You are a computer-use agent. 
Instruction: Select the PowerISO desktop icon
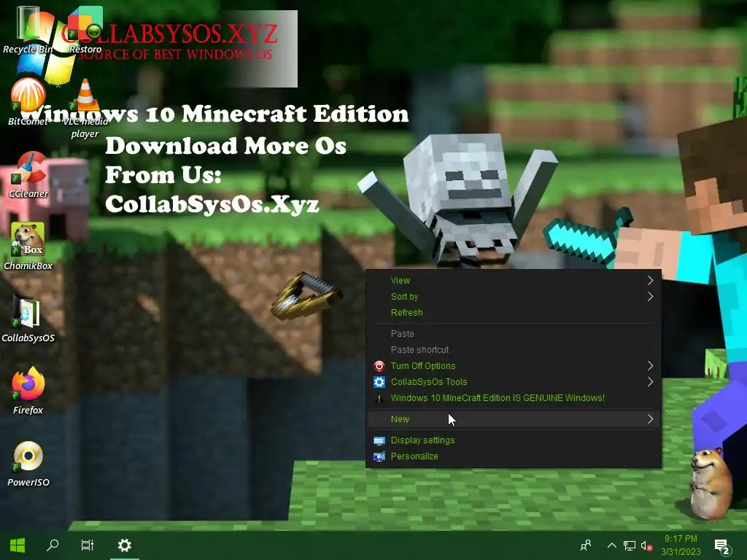pyautogui.click(x=28, y=463)
